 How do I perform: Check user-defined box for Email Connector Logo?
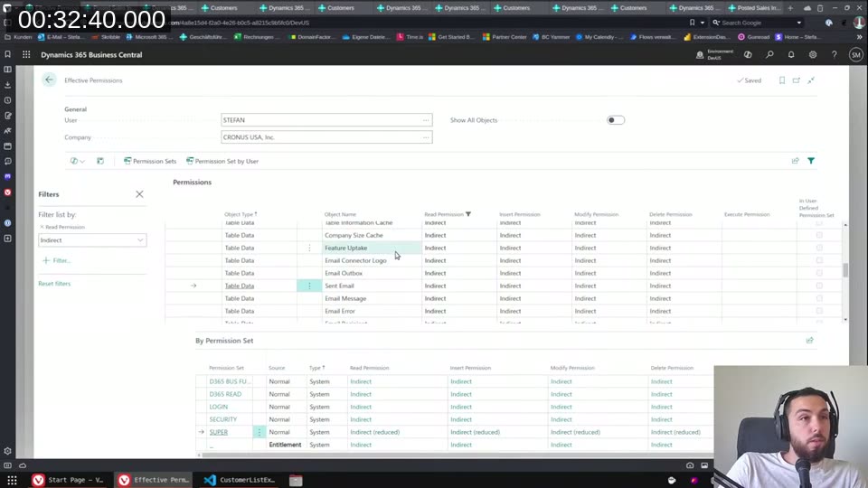(x=819, y=260)
